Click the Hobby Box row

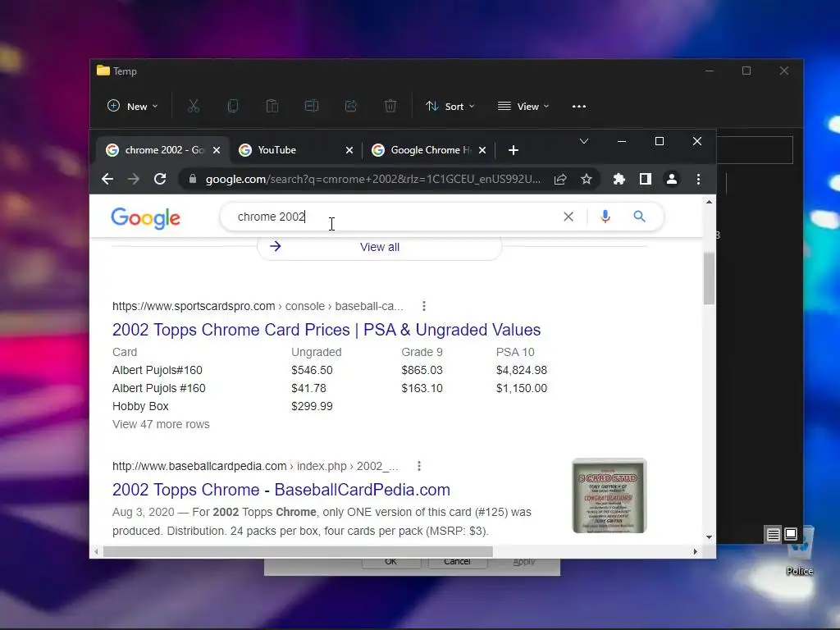[x=222, y=406]
